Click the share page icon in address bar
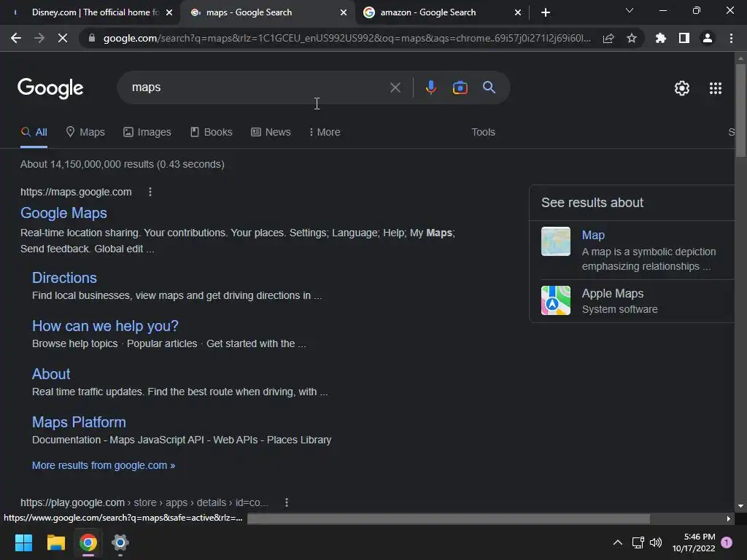Screen dimensions: 747x560 pos(608,38)
